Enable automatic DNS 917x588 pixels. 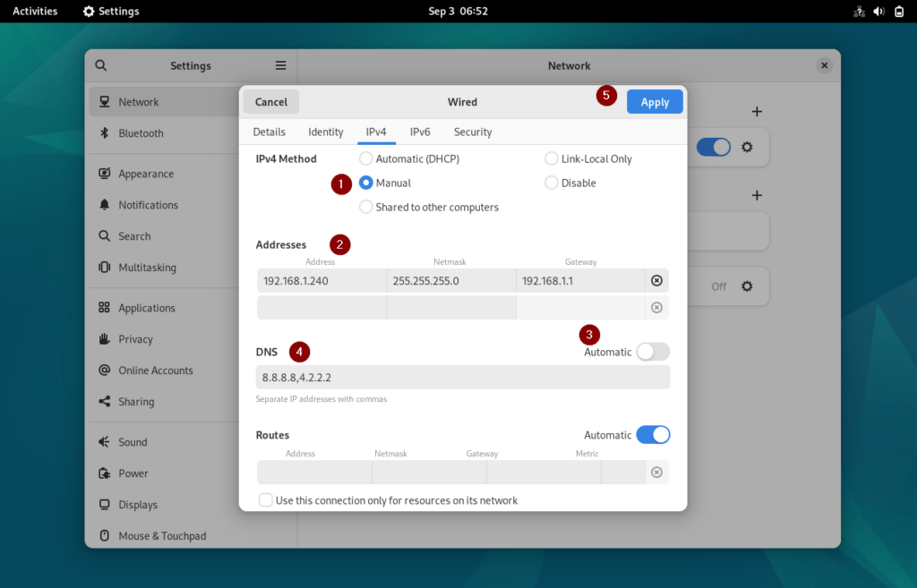click(653, 352)
